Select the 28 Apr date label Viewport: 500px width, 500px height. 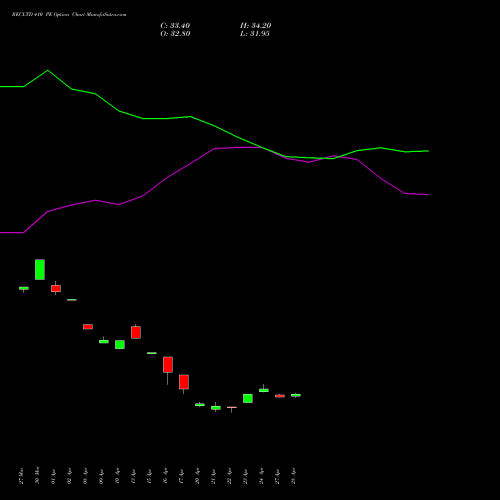(293, 476)
